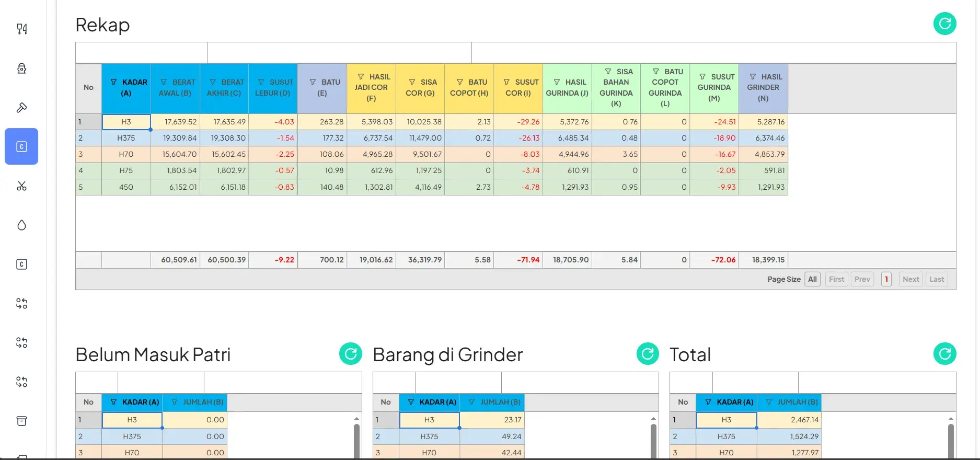Click the Next page button
The width and height of the screenshot is (980, 460).
coord(910,279)
